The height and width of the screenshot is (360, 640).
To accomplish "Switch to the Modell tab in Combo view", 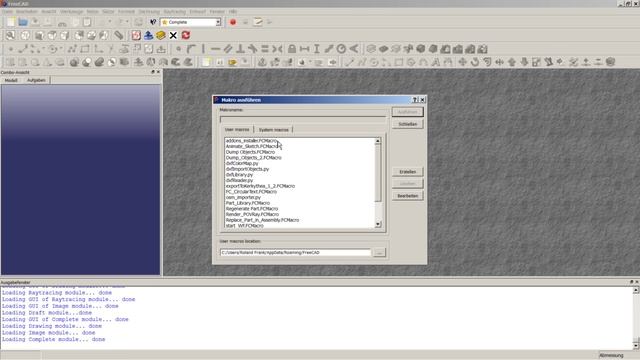I will coord(11,80).
